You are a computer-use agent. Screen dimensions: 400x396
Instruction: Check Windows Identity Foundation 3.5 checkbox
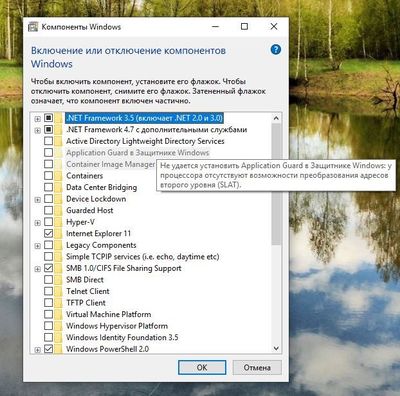coord(49,337)
